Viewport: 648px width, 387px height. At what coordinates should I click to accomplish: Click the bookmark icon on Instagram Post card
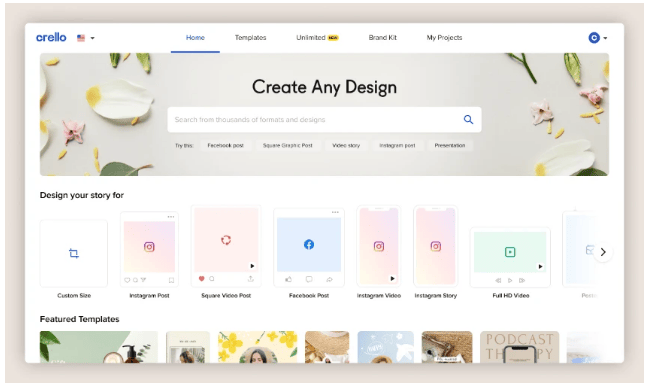[171, 280]
